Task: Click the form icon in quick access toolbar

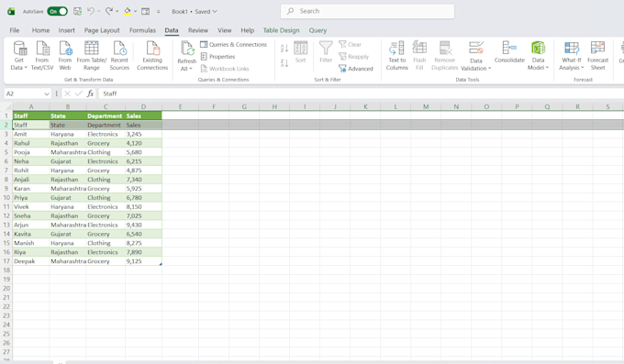Action: tap(146, 11)
